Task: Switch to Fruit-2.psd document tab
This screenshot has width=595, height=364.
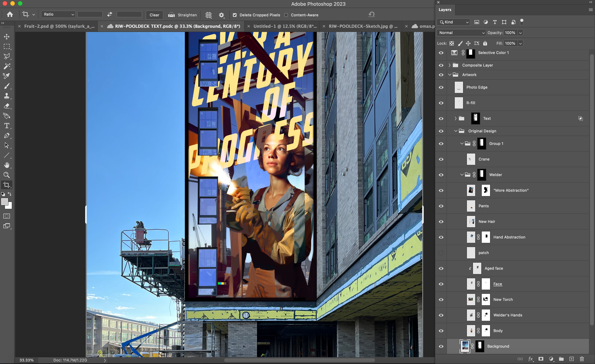Action: click(59, 26)
